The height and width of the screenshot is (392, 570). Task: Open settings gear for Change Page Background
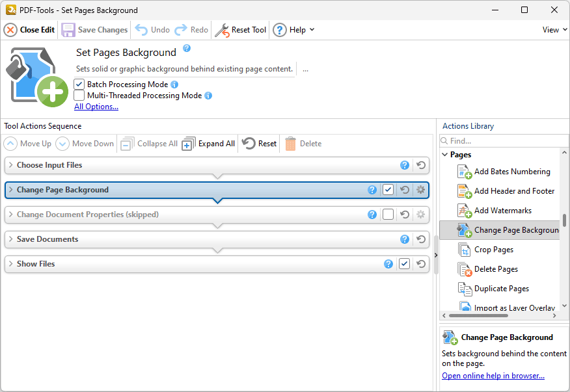click(x=420, y=190)
